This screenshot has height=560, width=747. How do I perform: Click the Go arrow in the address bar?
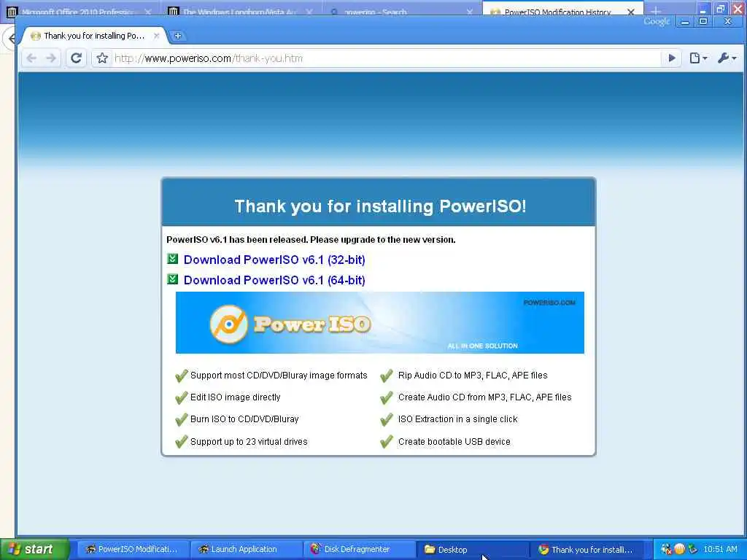pos(672,58)
